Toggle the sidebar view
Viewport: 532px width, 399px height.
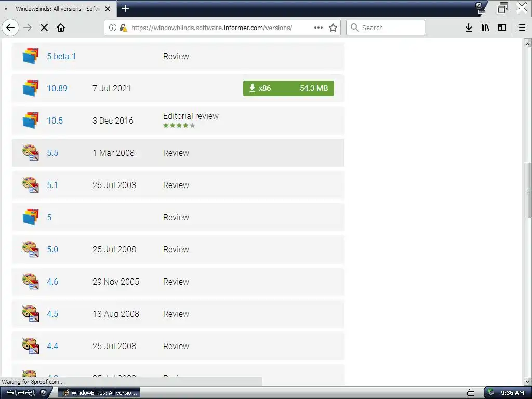[502, 28]
